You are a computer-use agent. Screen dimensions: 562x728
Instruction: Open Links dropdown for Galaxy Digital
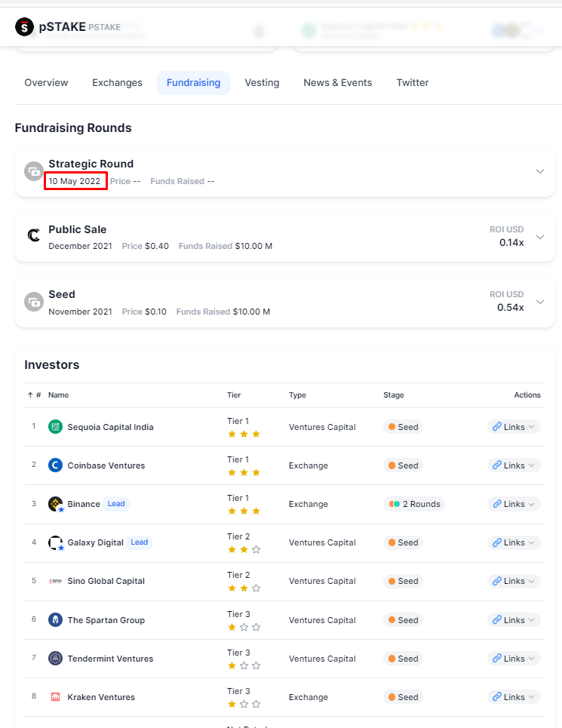tap(514, 542)
